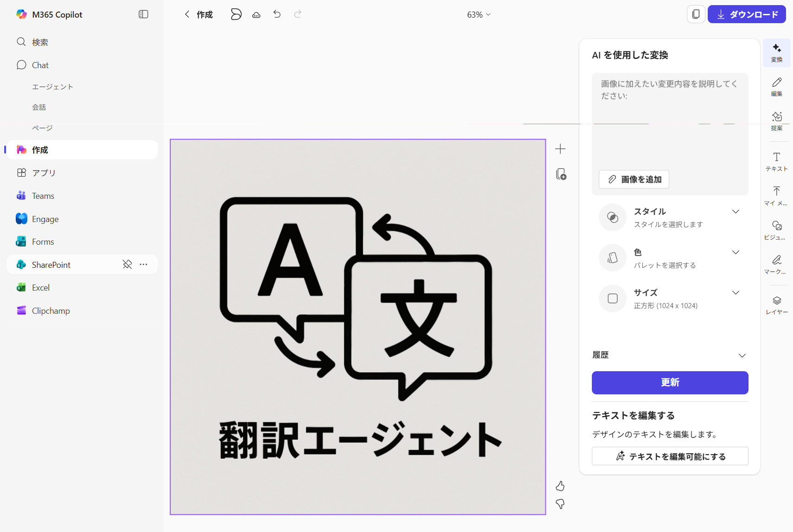Click the redo arrow icon
The height and width of the screenshot is (532, 793).
click(298, 14)
